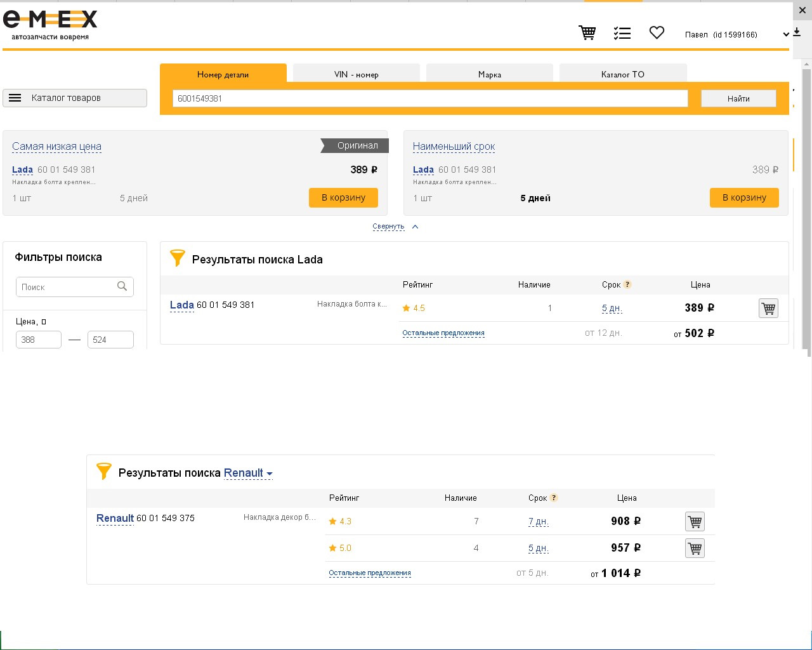
Task: Open the Renault brand dropdown
Action: [248, 473]
